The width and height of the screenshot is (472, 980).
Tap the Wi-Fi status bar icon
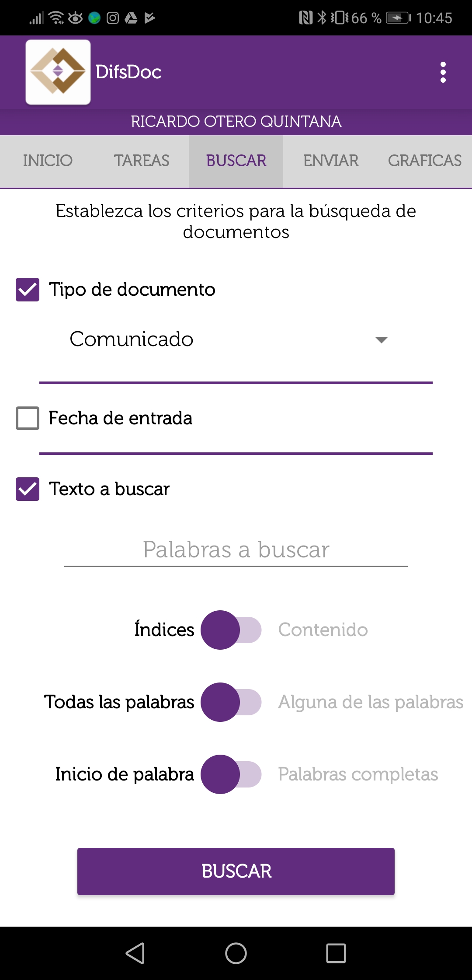point(56,18)
